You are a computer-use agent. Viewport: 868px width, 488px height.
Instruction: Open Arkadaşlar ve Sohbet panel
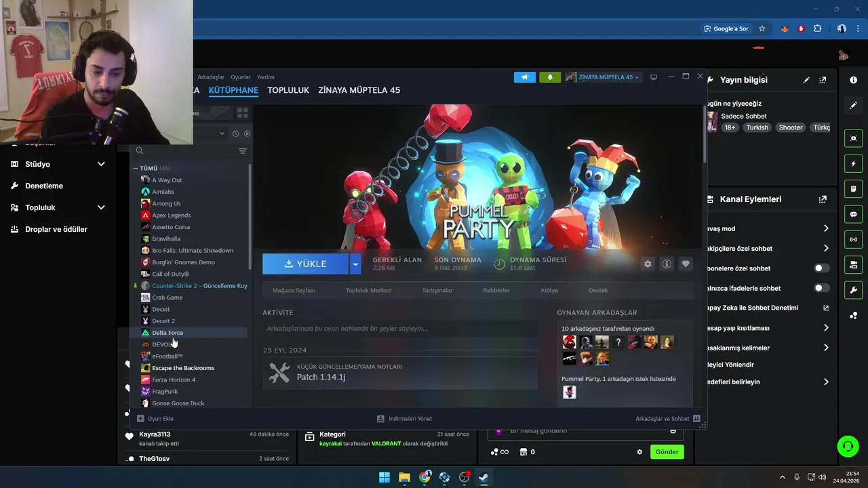pyautogui.click(x=667, y=419)
